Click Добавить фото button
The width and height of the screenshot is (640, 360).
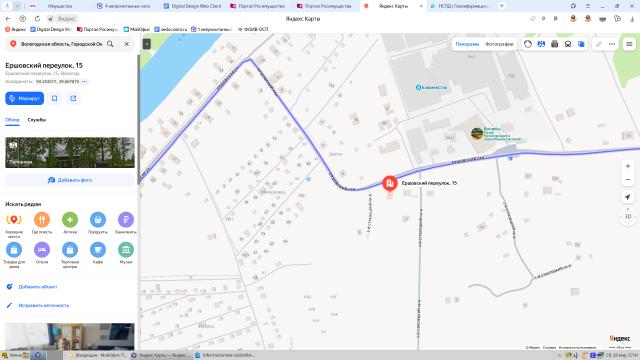tap(70, 180)
